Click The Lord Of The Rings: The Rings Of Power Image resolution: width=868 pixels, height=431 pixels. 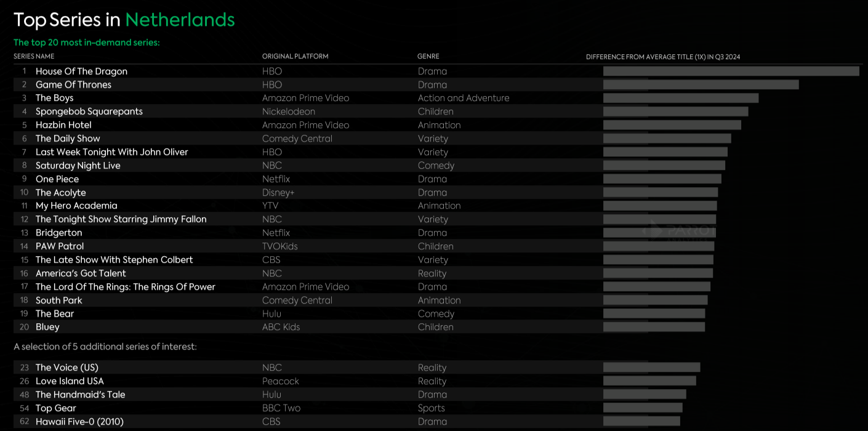pos(126,287)
